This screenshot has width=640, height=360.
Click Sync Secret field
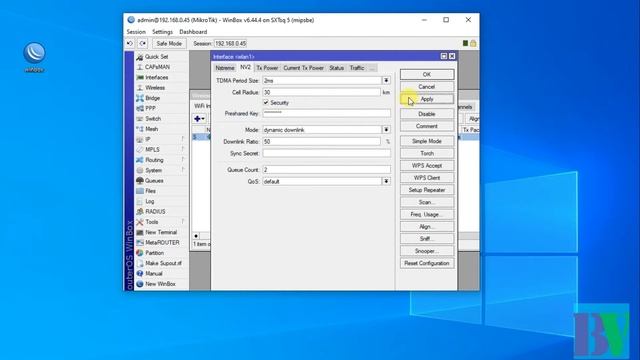[x=327, y=153]
